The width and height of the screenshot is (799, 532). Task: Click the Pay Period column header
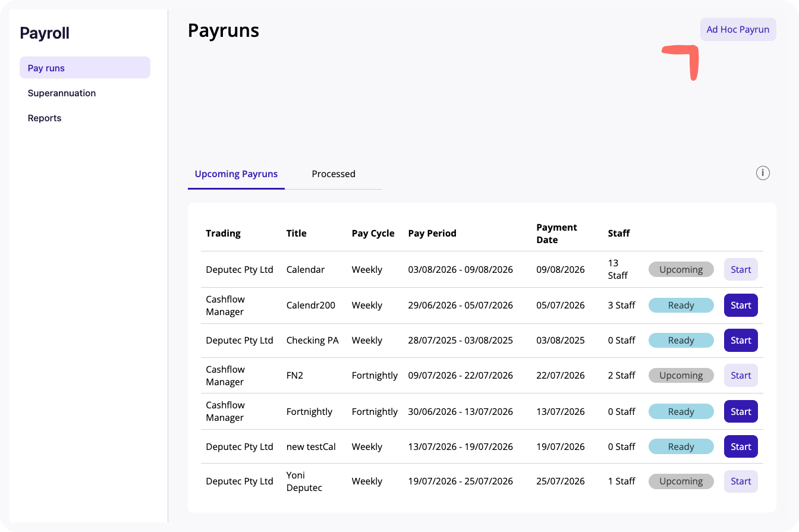(x=432, y=233)
